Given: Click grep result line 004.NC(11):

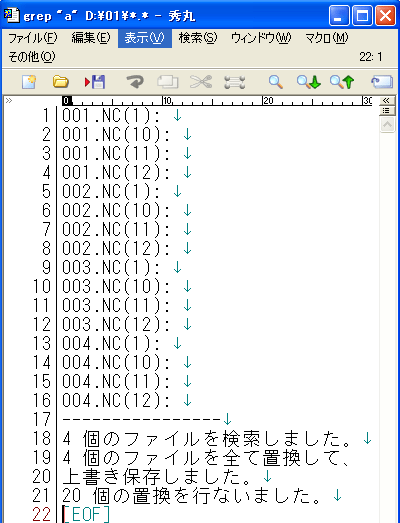Looking at the screenshot, I should [x=116, y=382].
